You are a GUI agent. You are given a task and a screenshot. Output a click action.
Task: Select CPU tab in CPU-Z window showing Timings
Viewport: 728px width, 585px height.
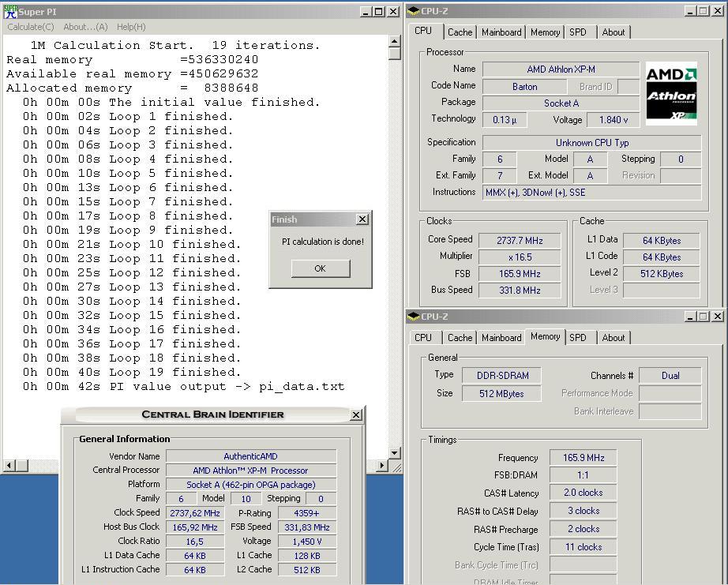pyautogui.click(x=423, y=338)
